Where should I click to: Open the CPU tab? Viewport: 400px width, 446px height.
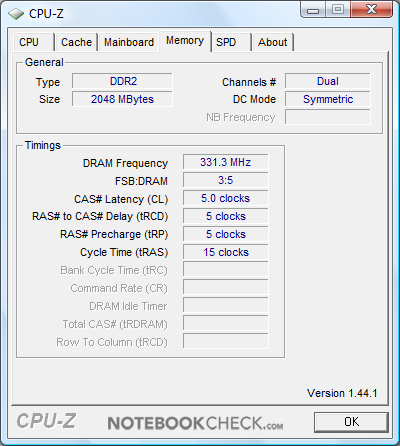coord(34,42)
